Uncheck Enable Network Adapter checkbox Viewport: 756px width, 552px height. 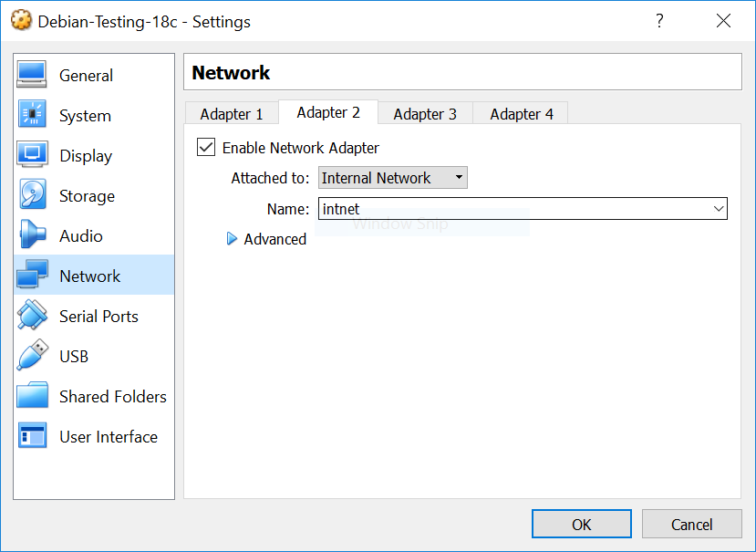pyautogui.click(x=206, y=148)
